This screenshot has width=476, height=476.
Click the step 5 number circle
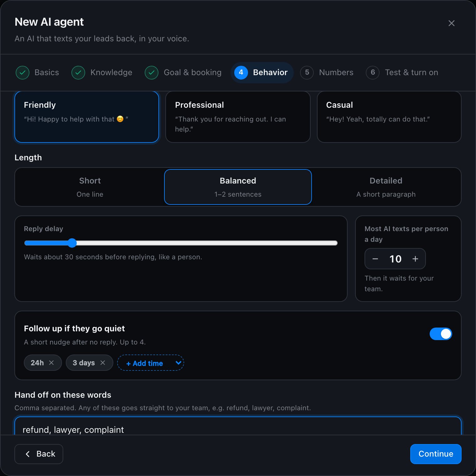307,73
